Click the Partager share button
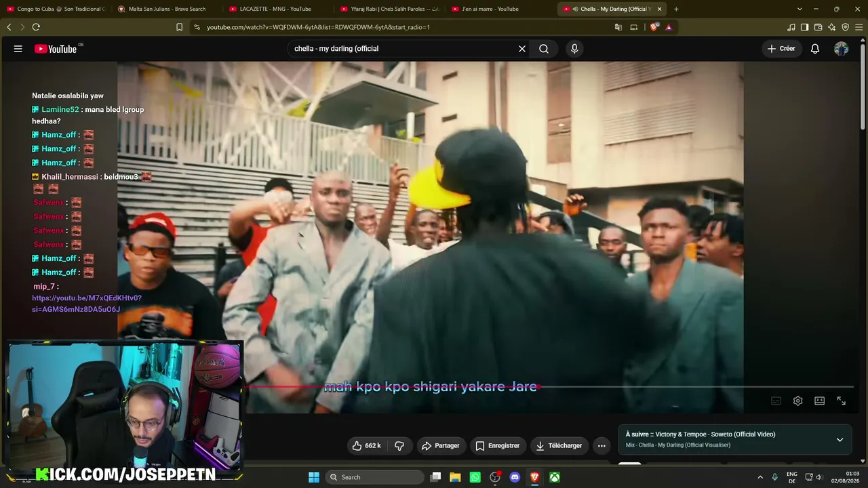Screen dimensions: 868x488 (441, 446)
